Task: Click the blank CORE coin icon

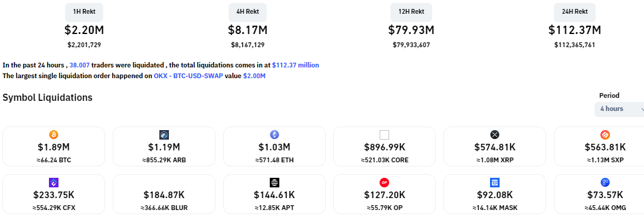Action: pyautogui.click(x=384, y=135)
